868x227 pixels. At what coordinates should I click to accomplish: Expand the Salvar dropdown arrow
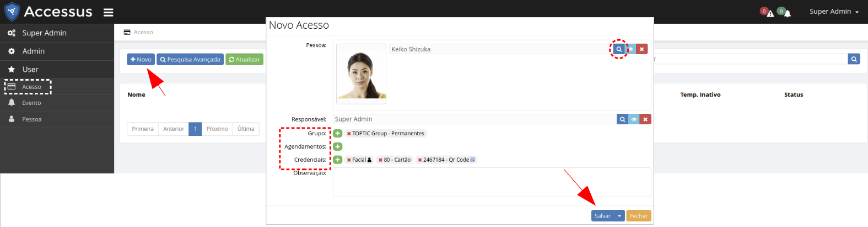click(619, 216)
